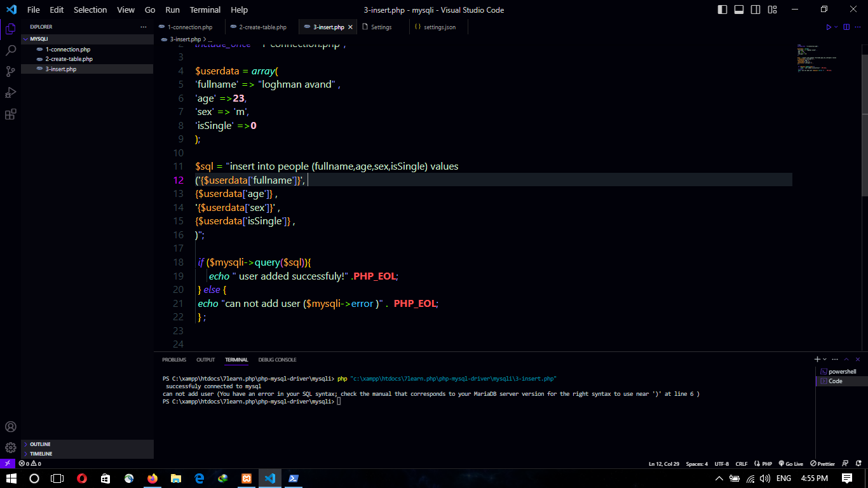868x488 pixels.
Task: Switch to the Settings editor tab
Action: coord(381,27)
